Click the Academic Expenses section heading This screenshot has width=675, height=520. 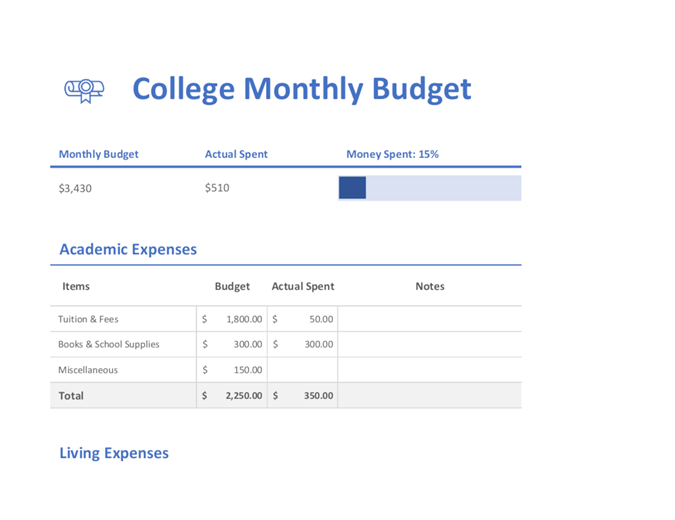point(128,250)
